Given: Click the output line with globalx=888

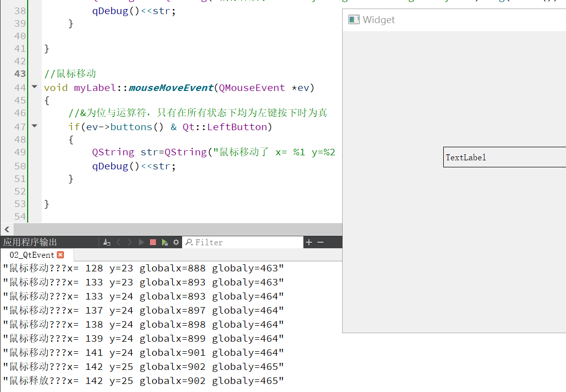Looking at the screenshot, I should point(143,268).
